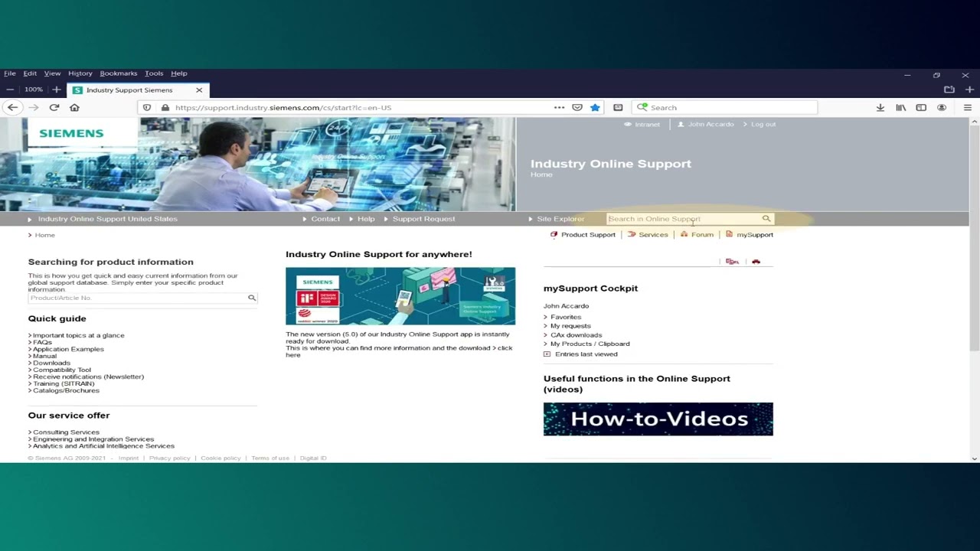The image size is (980, 551).
Task: Open the Online Support app banner image
Action: tap(400, 296)
